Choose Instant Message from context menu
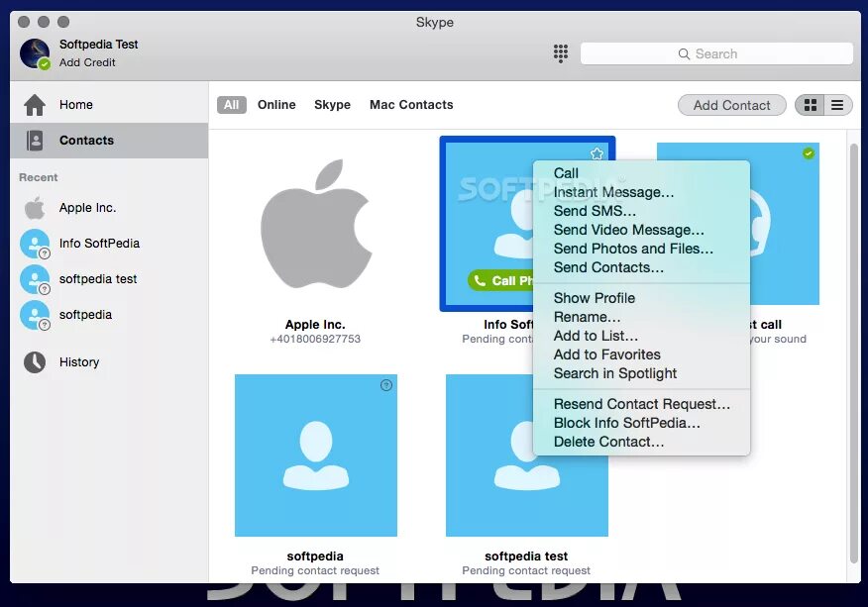Image resolution: width=868 pixels, height=607 pixels. [x=642, y=192]
